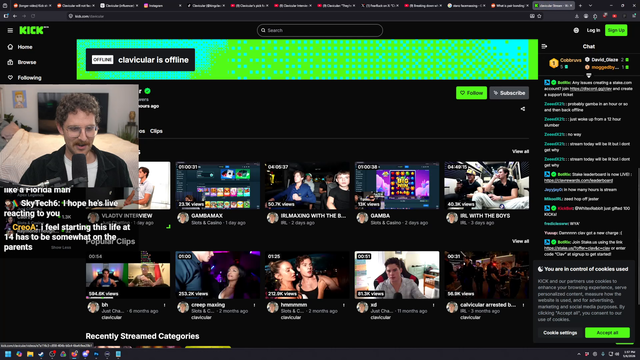The image size is (640, 360).
Task: Open options menu for 'xd' clip
Action: point(433,305)
